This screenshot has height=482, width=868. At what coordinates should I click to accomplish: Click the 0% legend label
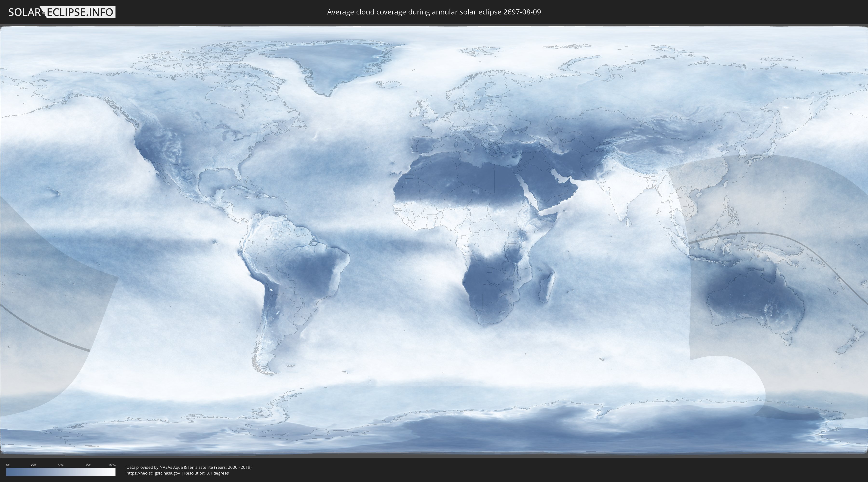click(x=8, y=465)
